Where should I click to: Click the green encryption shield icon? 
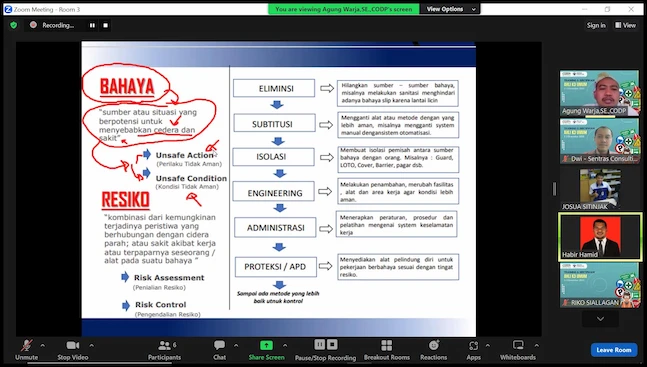click(x=14, y=25)
